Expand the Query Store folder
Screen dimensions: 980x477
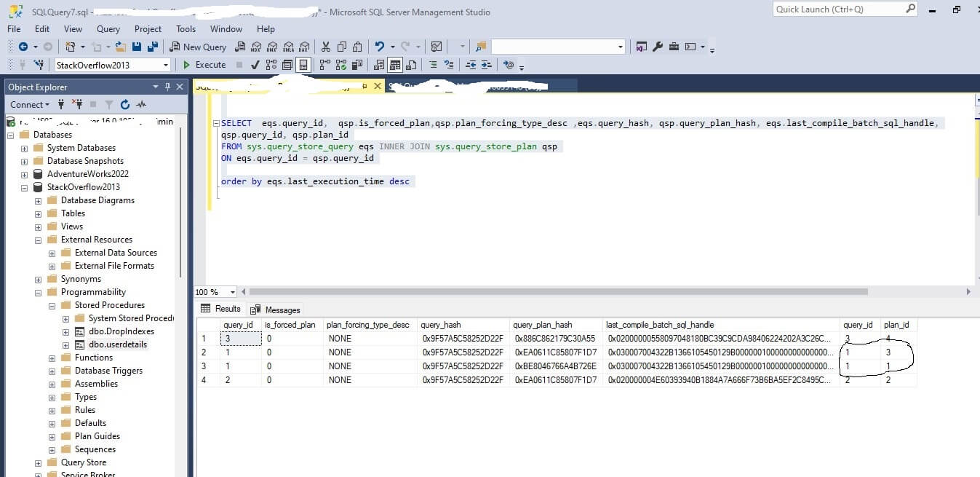point(38,462)
